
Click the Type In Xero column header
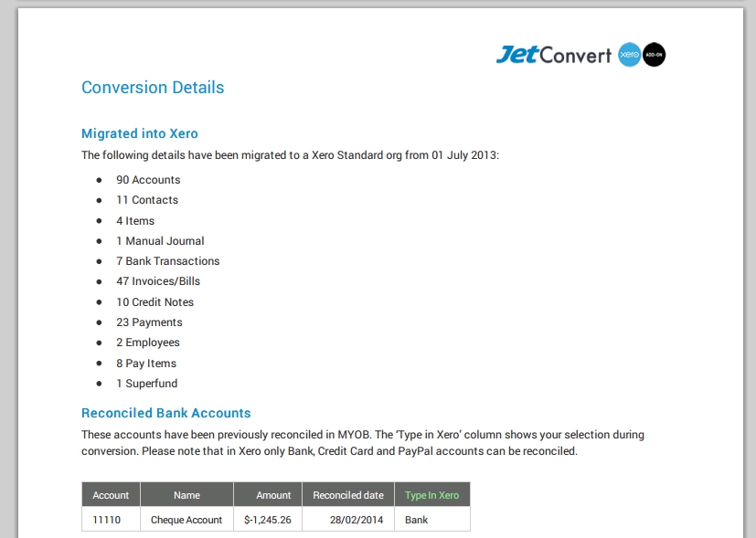[x=431, y=495]
